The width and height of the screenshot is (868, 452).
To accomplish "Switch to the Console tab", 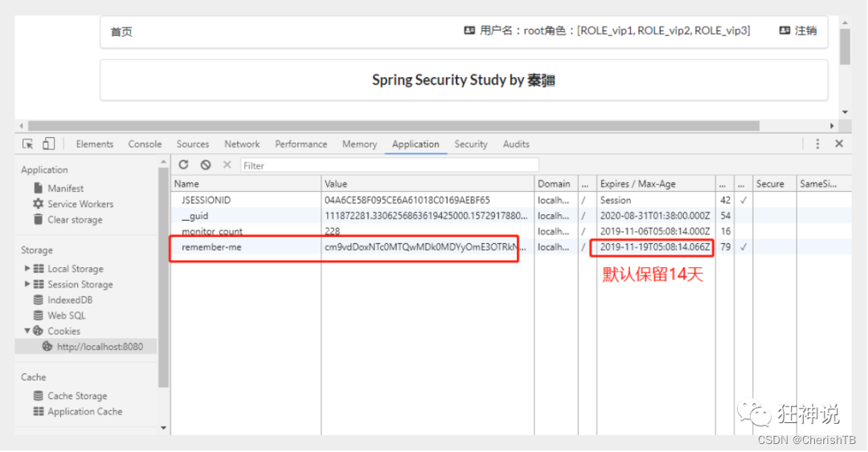I will [x=145, y=144].
